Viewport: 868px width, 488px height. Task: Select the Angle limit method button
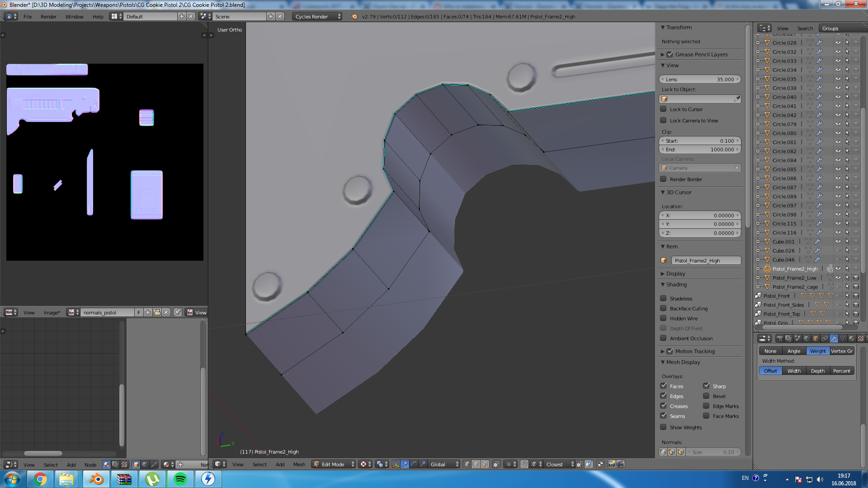793,351
